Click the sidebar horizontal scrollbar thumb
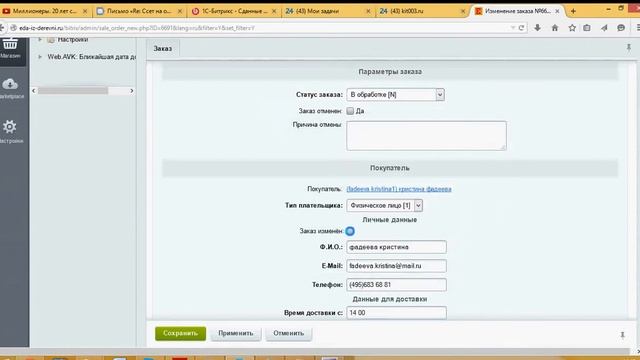Screen dimensions: 640x360 point(73,91)
